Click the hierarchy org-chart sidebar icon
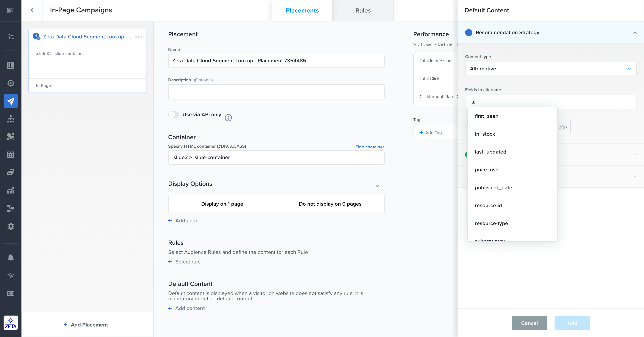Viewport: 644px width, 337px height. click(11, 119)
